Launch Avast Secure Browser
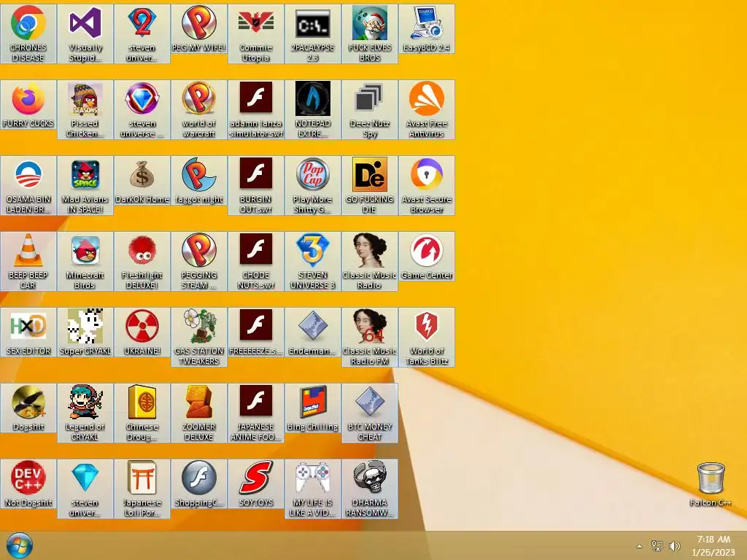This screenshot has height=560, width=747. (426, 185)
